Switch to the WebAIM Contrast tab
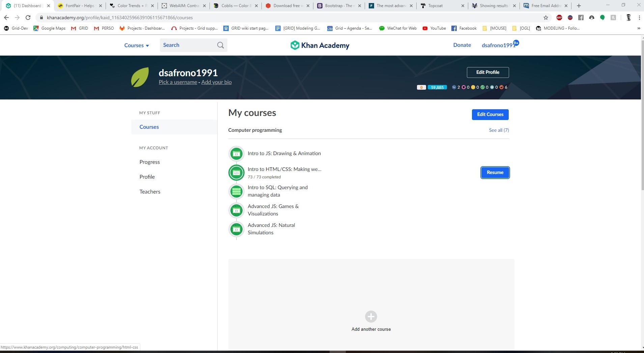This screenshot has width=644, height=353. click(184, 6)
